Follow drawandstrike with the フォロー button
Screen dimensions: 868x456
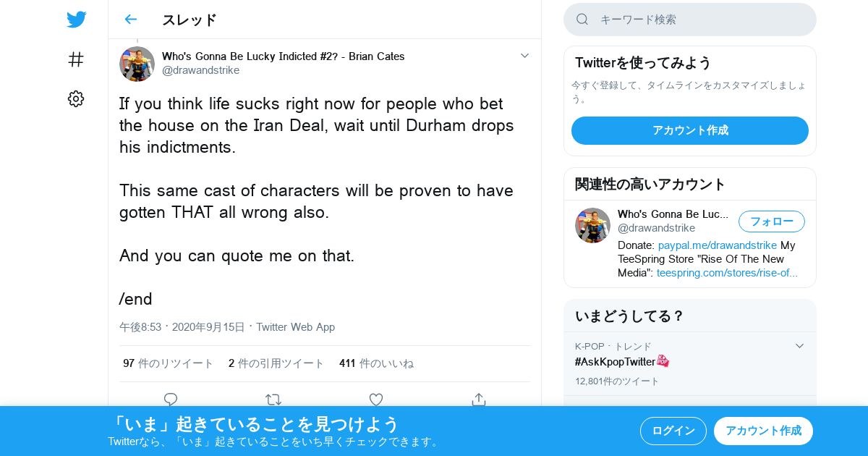pos(772,221)
